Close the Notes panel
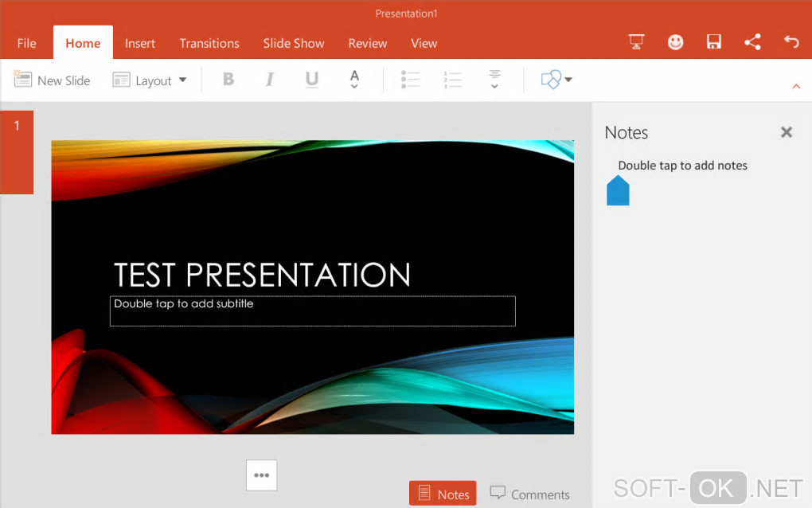Viewport: 812px width, 508px height. coord(787,132)
